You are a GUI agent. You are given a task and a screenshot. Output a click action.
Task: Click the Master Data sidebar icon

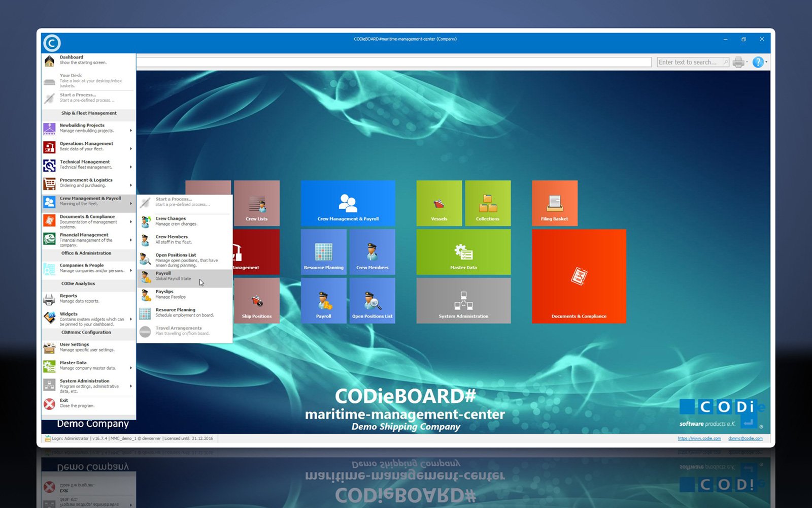pos(49,366)
